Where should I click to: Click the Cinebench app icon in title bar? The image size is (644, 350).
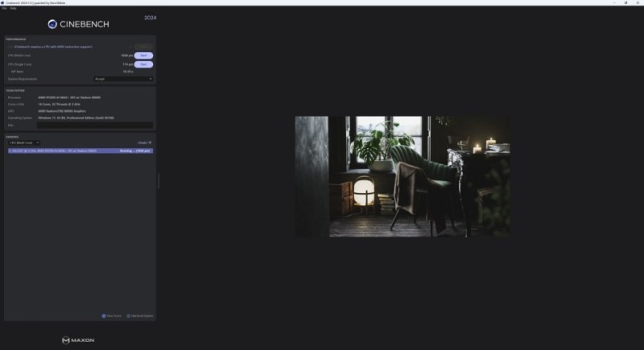pos(2,2)
